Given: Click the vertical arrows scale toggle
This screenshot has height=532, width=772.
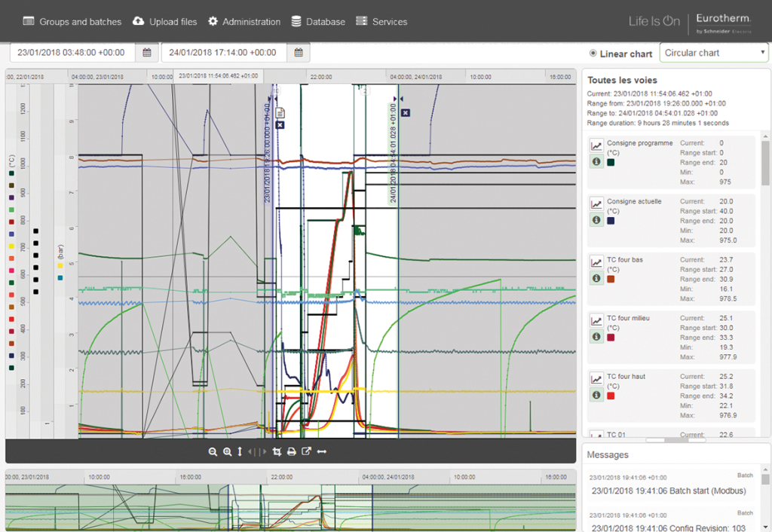Looking at the screenshot, I should click(240, 451).
